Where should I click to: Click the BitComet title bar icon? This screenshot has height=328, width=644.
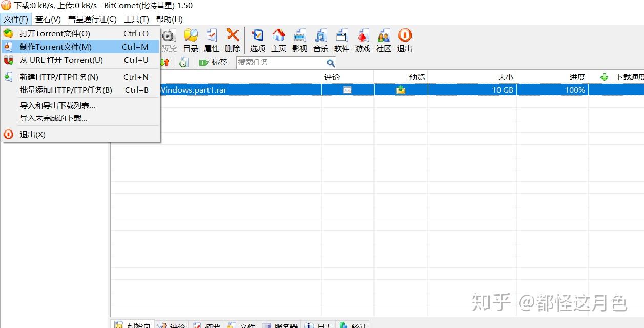coord(6,6)
